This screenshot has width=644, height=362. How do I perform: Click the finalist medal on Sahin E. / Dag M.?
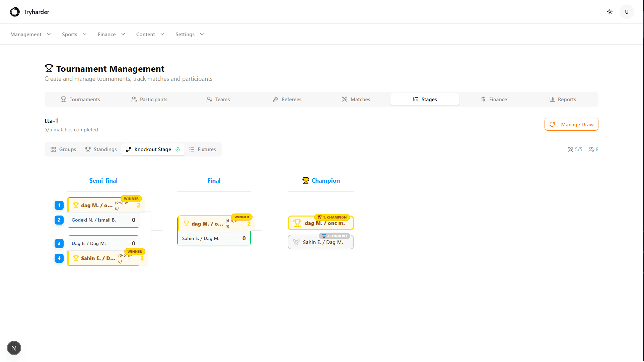296,242
